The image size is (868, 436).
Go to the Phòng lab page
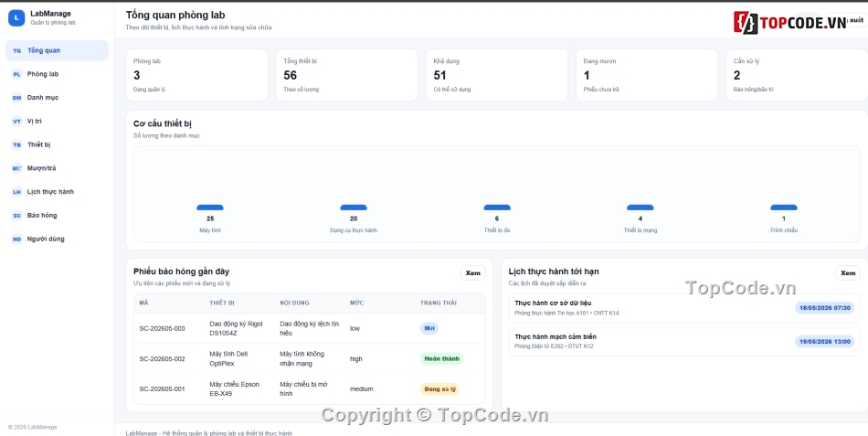pyautogui.click(x=57, y=74)
